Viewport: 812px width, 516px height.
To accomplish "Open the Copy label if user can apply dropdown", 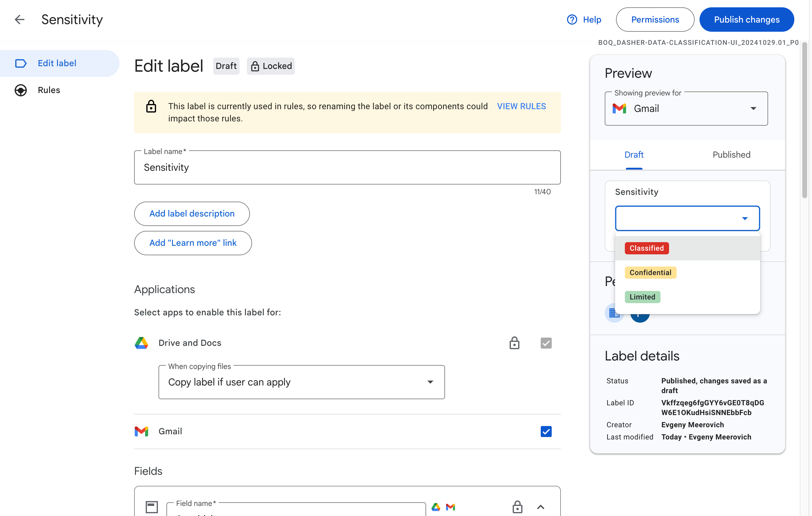I will tap(430, 382).
